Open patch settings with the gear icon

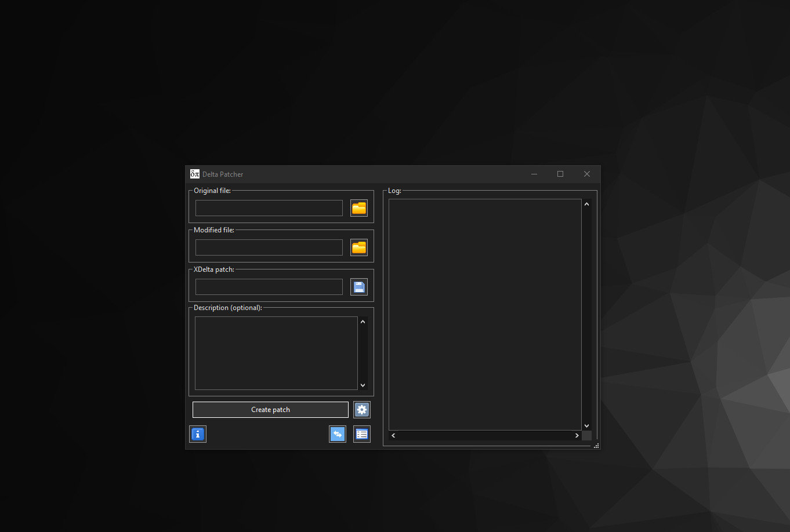pos(361,409)
